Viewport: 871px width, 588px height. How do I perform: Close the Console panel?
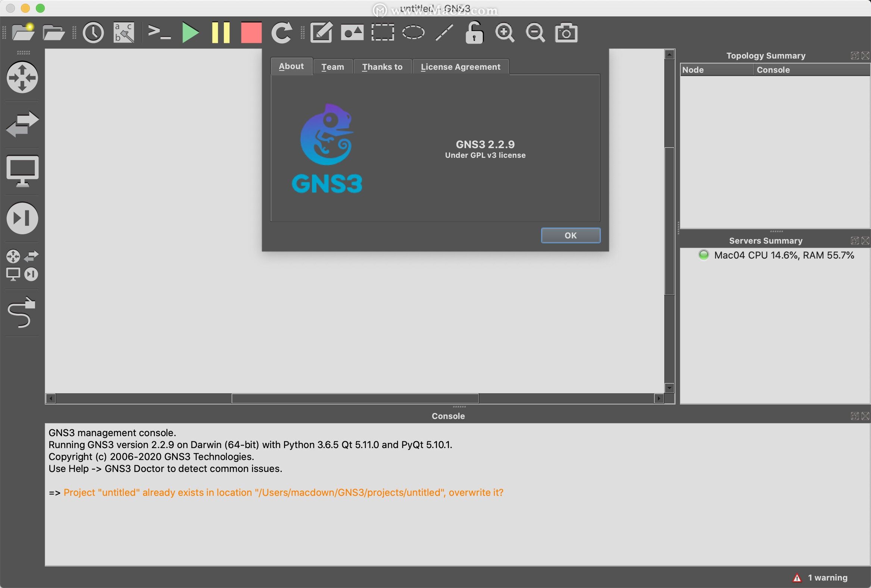pyautogui.click(x=865, y=416)
